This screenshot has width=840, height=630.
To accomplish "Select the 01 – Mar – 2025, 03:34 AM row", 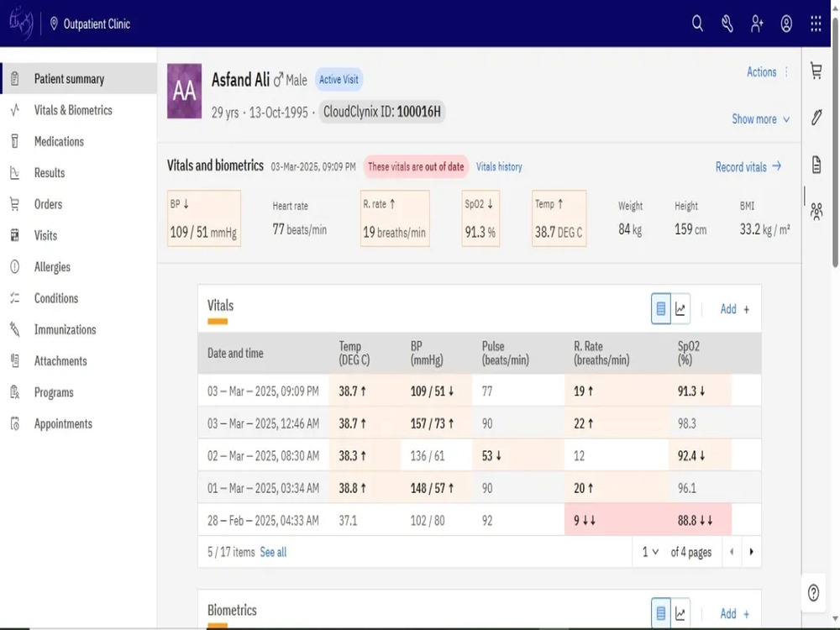I will [x=480, y=488].
